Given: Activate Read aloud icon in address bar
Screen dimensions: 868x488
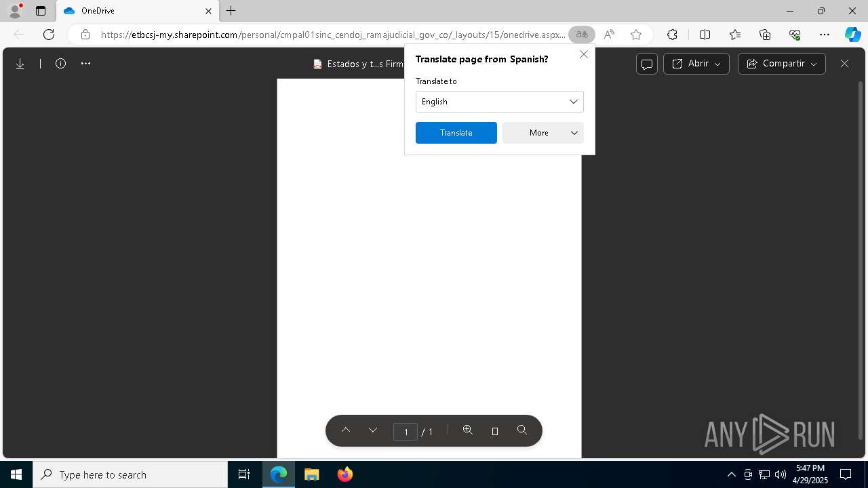Looking at the screenshot, I should tap(609, 35).
